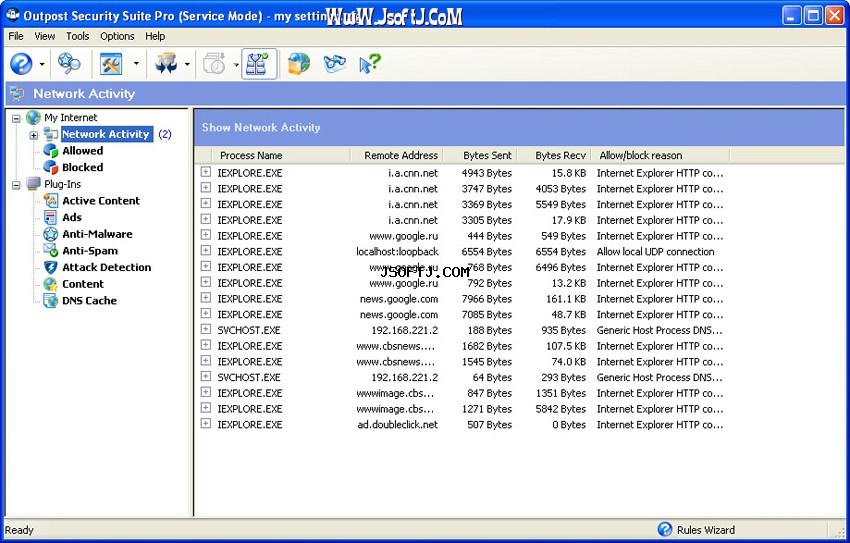Open the File menu
850x543 pixels.
tap(16, 36)
